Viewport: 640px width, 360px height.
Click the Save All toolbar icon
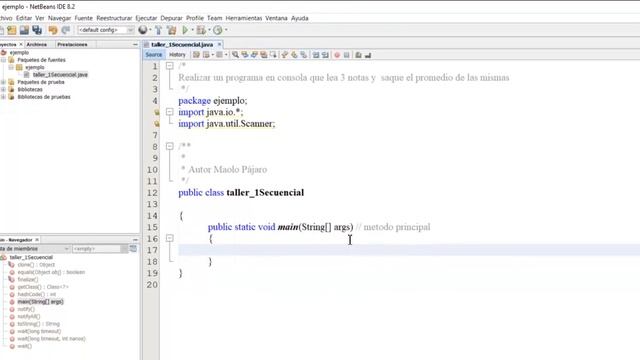tap(37, 30)
